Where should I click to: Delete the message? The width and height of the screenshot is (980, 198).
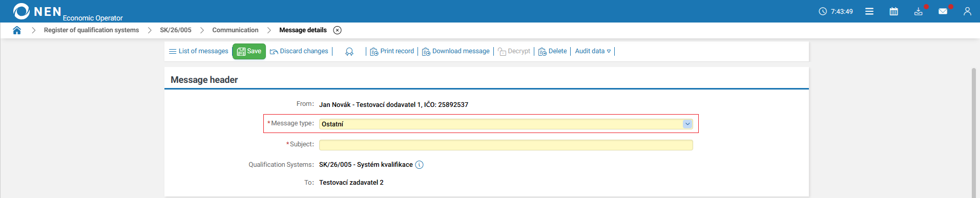point(552,51)
